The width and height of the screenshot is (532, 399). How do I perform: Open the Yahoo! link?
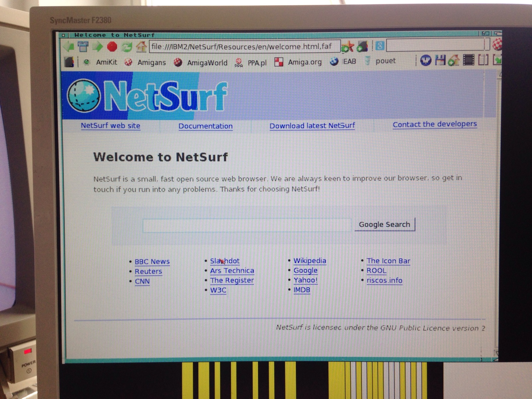pos(306,280)
